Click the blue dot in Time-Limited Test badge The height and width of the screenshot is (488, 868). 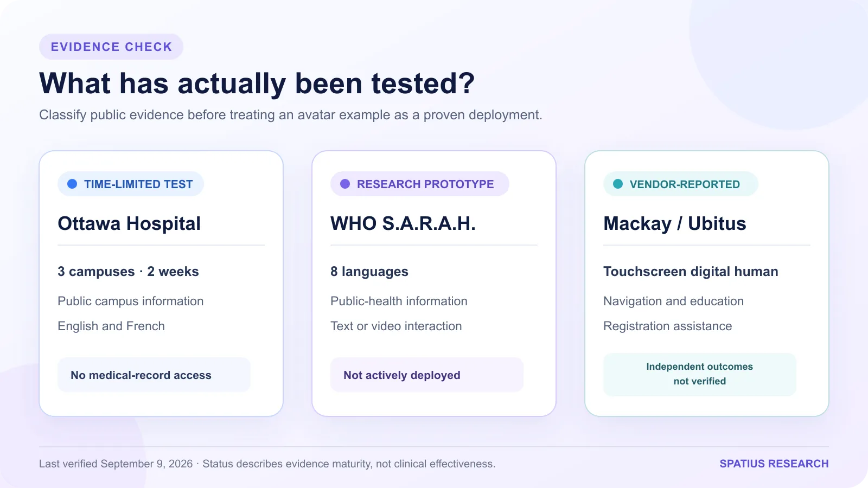72,184
